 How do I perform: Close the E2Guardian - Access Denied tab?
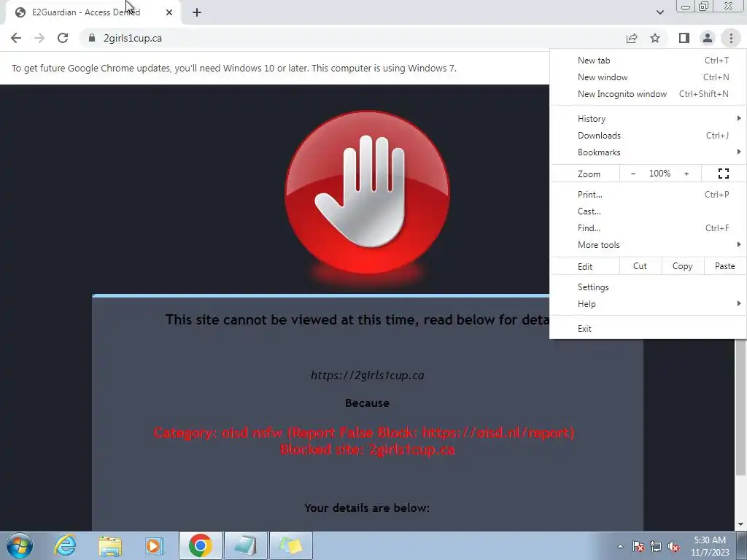(x=169, y=12)
